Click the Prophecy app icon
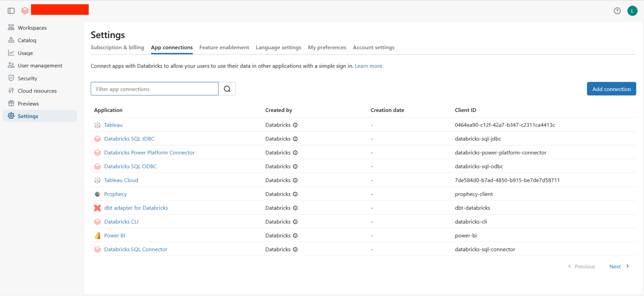The image size is (644, 296). click(97, 194)
